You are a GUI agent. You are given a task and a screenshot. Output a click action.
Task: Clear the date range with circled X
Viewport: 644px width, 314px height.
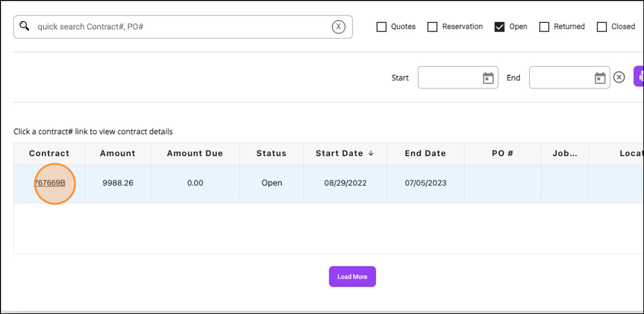(619, 78)
